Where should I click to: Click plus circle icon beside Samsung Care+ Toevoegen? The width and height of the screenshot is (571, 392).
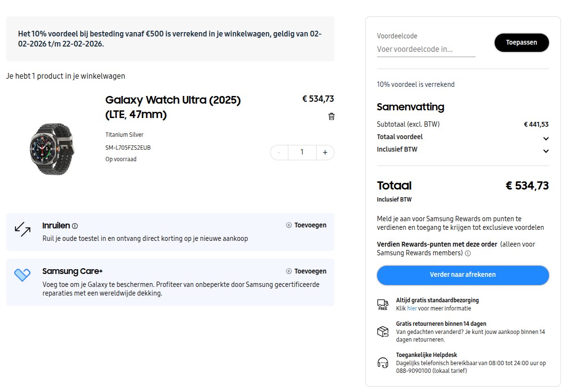[289, 271]
